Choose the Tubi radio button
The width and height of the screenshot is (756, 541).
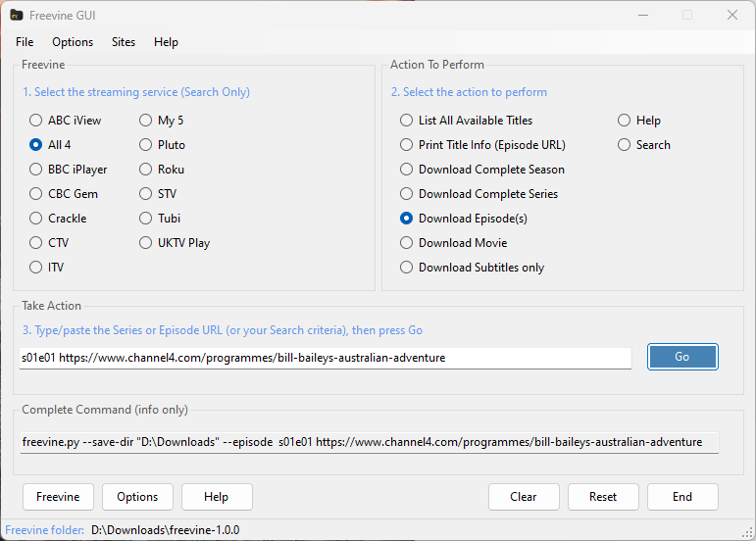146,219
